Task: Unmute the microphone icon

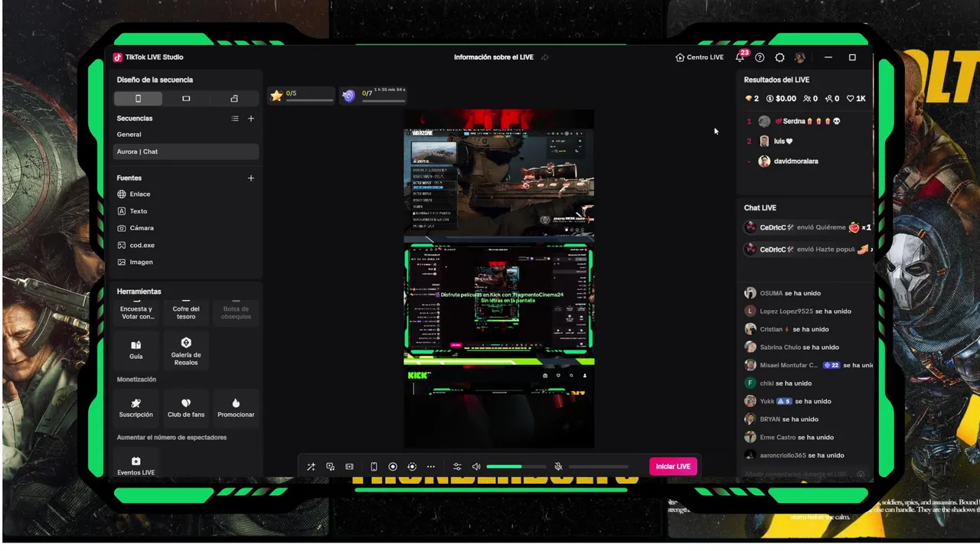Action: coord(559,467)
